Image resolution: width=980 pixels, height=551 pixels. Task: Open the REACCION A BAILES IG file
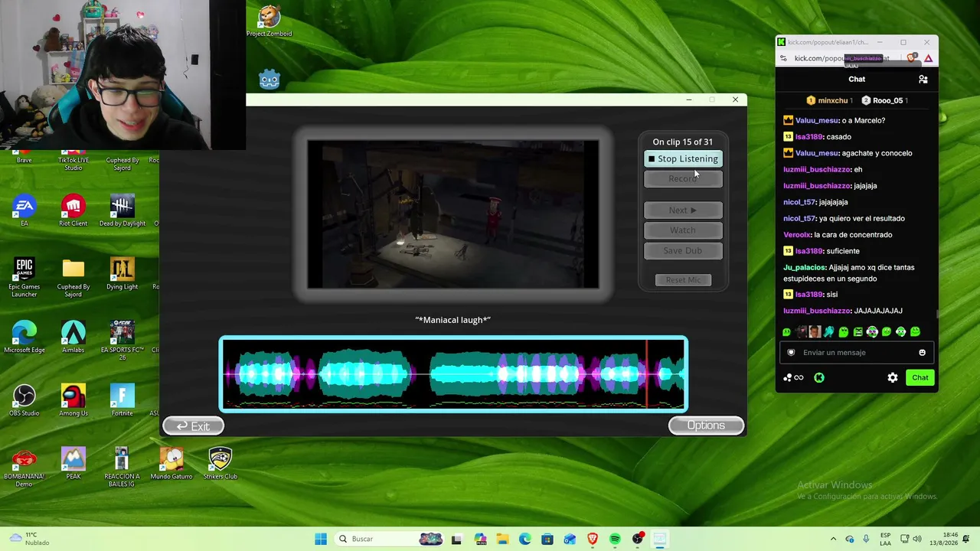(x=122, y=468)
